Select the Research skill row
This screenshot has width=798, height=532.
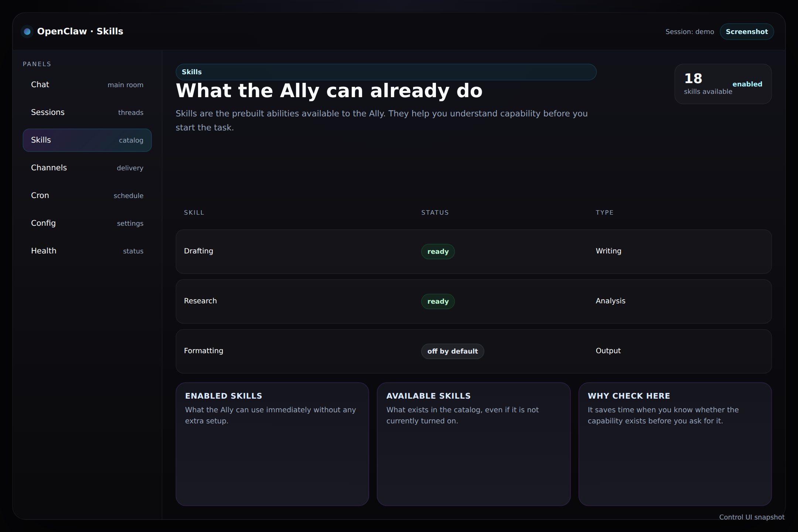474,301
